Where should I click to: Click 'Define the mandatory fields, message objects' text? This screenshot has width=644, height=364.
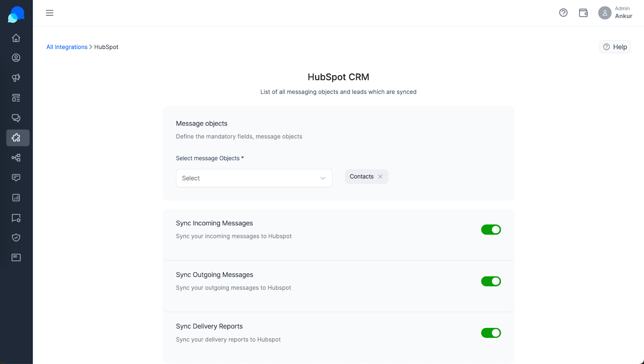239,136
